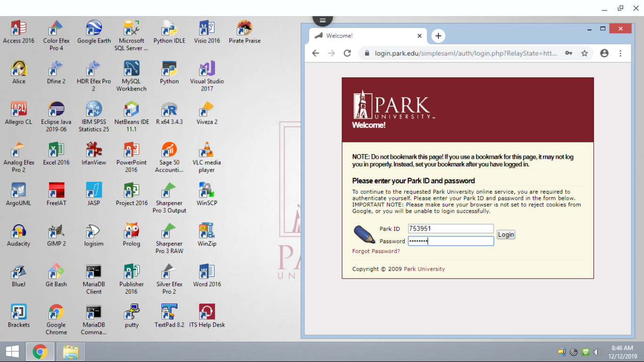Open the taskbar clock showing 8:46 AM
Screen dimensions: 644x362
click(622, 352)
